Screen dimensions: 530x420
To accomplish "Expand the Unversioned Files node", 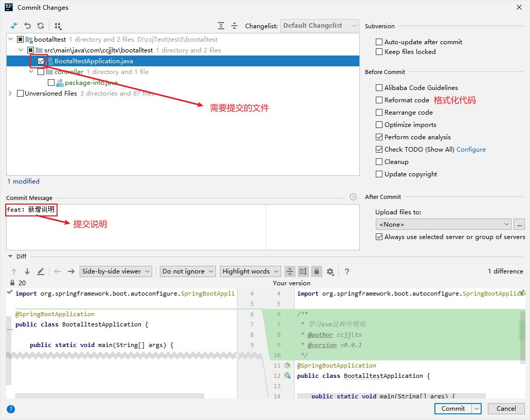I will (x=10, y=94).
